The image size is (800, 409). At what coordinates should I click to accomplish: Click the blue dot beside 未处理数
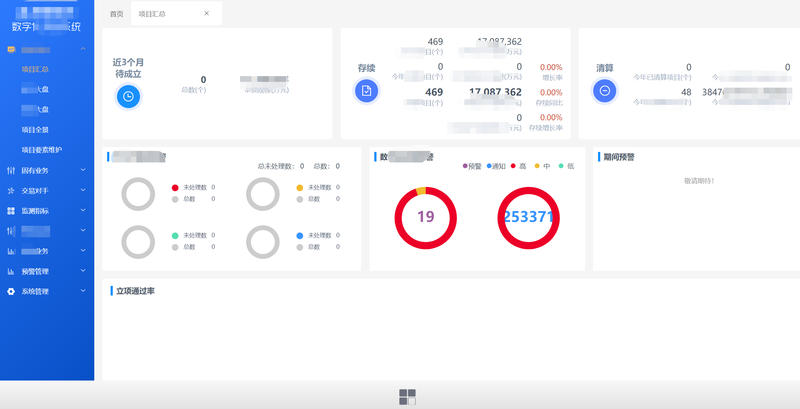[x=299, y=236]
